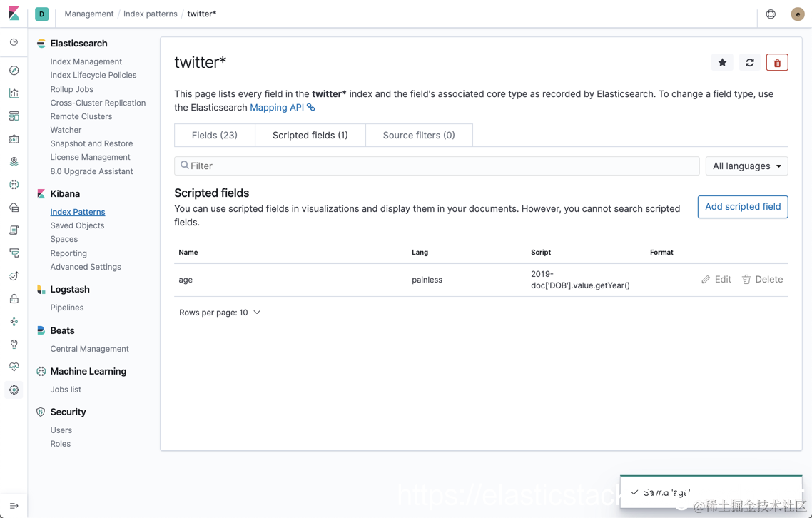Screen dimensions: 812x518
Task: Open Dev Tools wrench icon
Action: pyautogui.click(x=14, y=344)
